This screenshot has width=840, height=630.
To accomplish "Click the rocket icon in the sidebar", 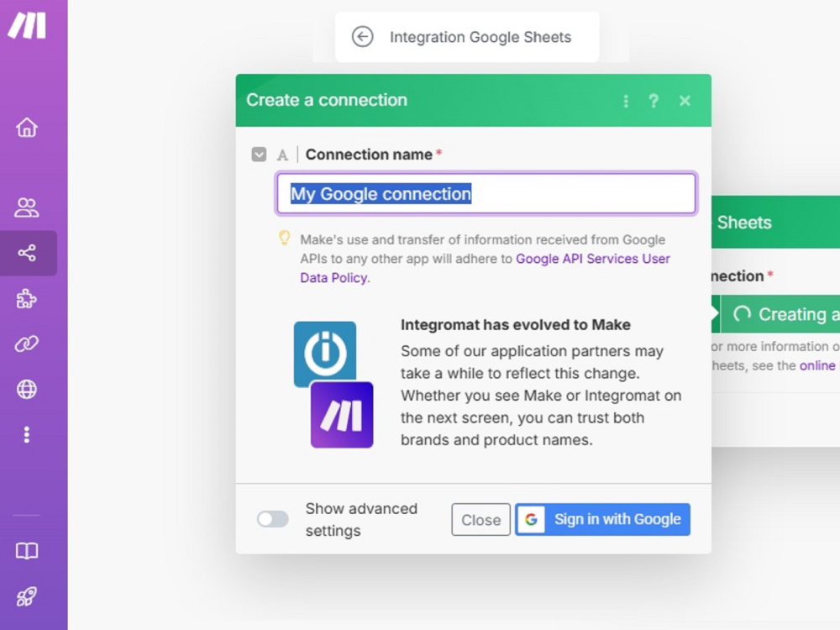I will (x=27, y=596).
